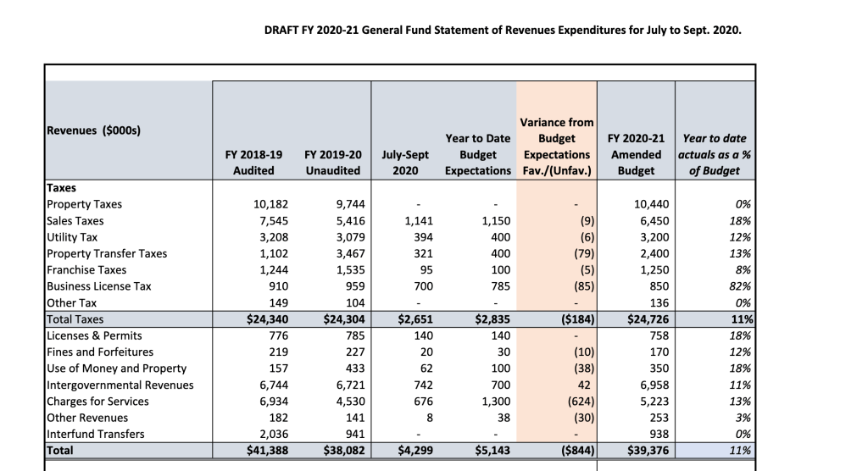This screenshot has width=868, height=471.
Task: Select the FY 2019-20 Unaudited column header
Action: (331, 163)
